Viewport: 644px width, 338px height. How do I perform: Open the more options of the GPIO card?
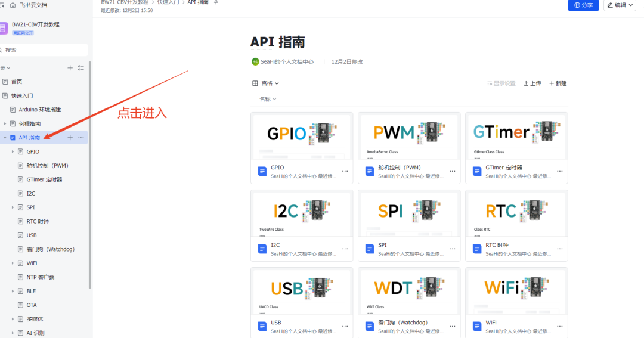click(x=345, y=171)
